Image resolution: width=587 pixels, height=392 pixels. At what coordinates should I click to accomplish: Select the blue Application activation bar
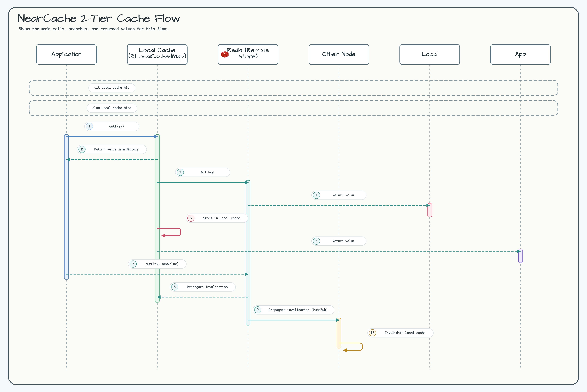(x=66, y=207)
